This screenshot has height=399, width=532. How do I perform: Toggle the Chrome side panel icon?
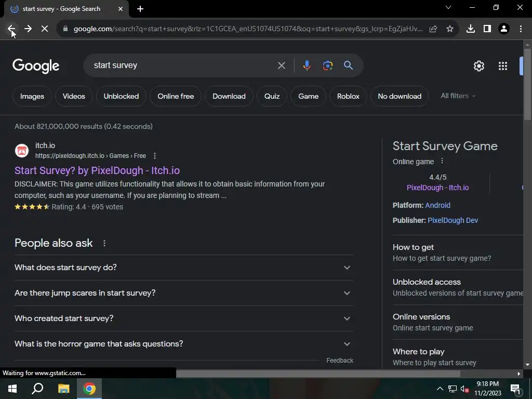[x=487, y=29]
